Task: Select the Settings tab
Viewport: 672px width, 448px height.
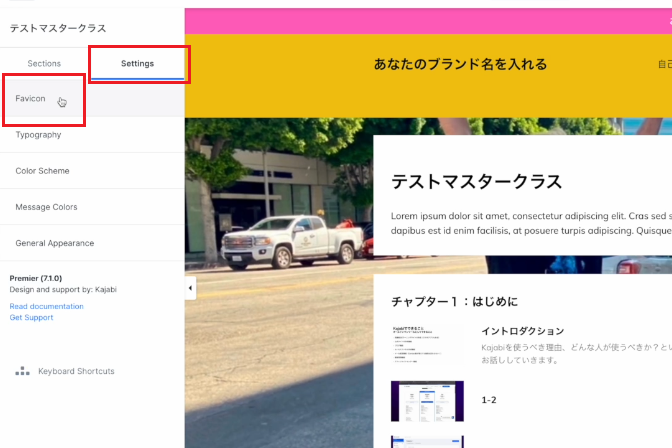Action: pyautogui.click(x=137, y=63)
